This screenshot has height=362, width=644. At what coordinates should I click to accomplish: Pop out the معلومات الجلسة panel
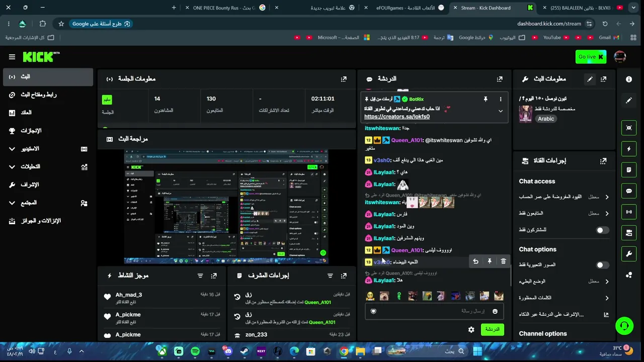344,79
